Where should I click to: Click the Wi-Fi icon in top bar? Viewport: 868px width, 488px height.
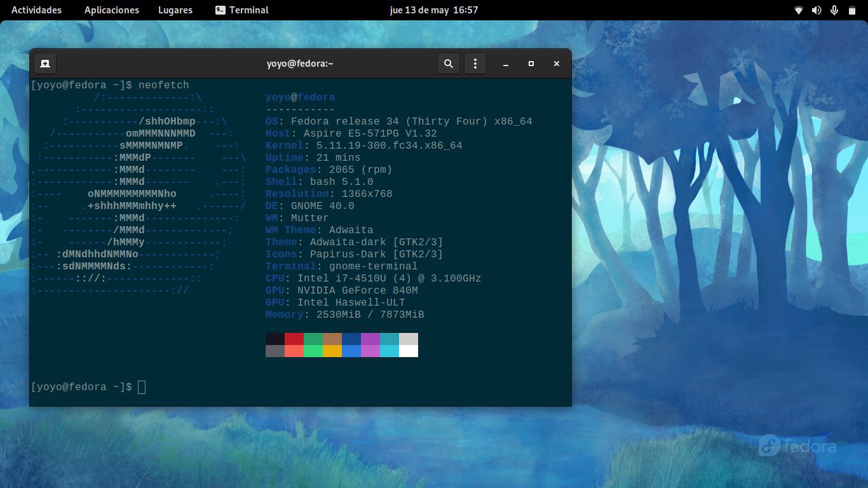coord(799,10)
